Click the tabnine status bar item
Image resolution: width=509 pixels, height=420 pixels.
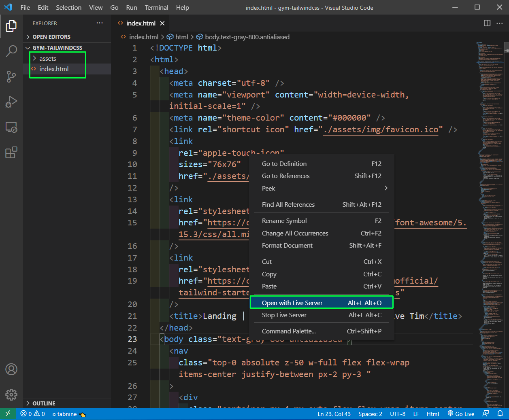coord(69,414)
